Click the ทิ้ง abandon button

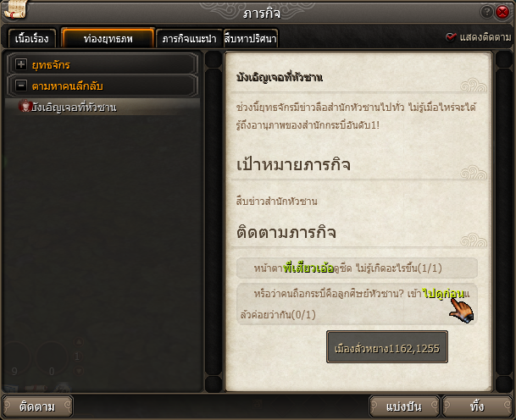pos(477,406)
